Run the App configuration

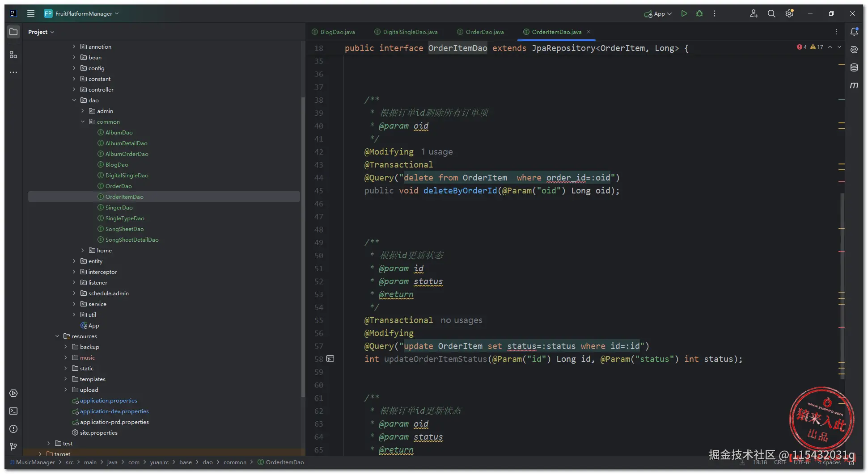pos(684,13)
